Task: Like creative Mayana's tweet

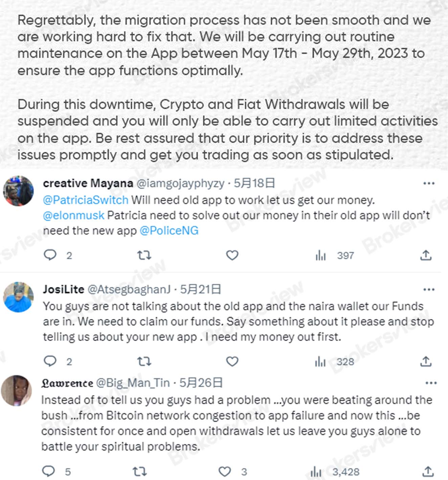Action: [232, 255]
